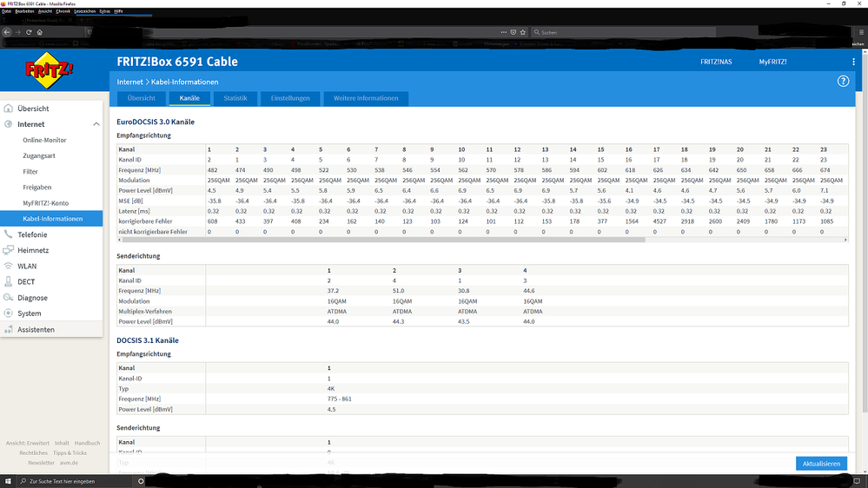Reload the page in the browser
The height and width of the screenshot is (488, 868).
coord(29,32)
